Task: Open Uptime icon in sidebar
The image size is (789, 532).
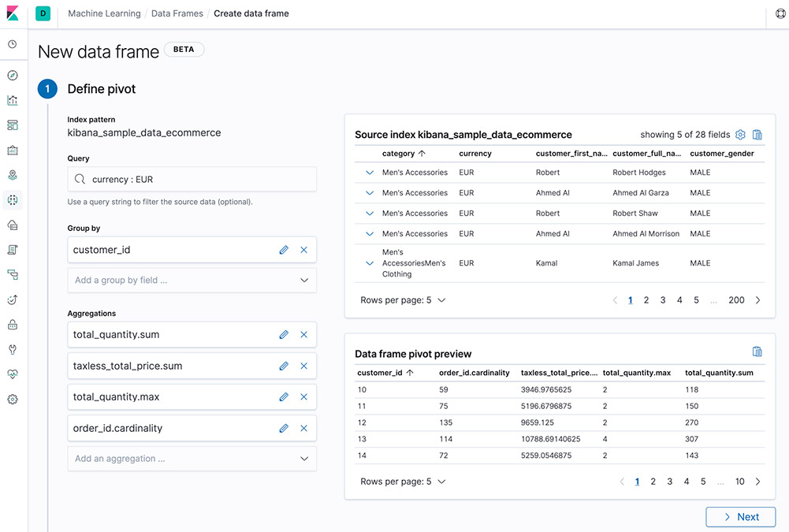Action: (13, 299)
